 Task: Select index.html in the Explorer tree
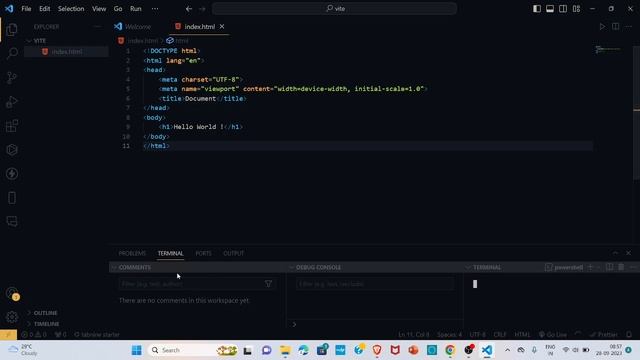click(67, 52)
